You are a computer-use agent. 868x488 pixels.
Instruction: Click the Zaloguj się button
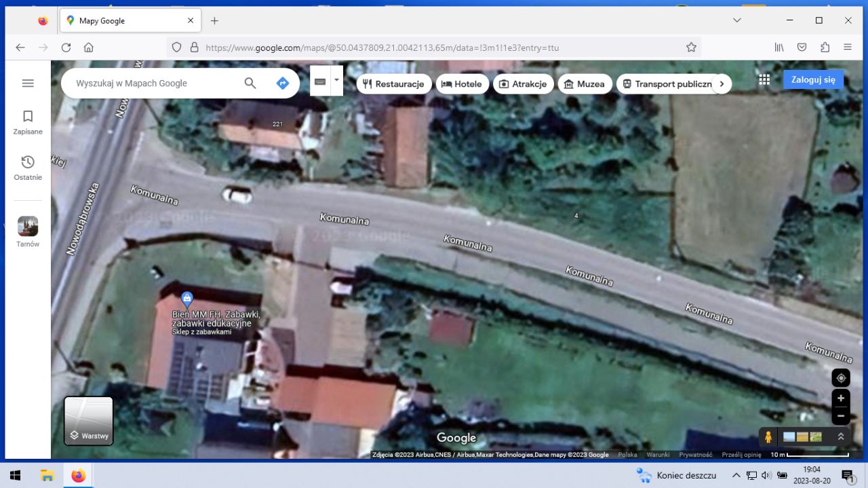pos(813,79)
